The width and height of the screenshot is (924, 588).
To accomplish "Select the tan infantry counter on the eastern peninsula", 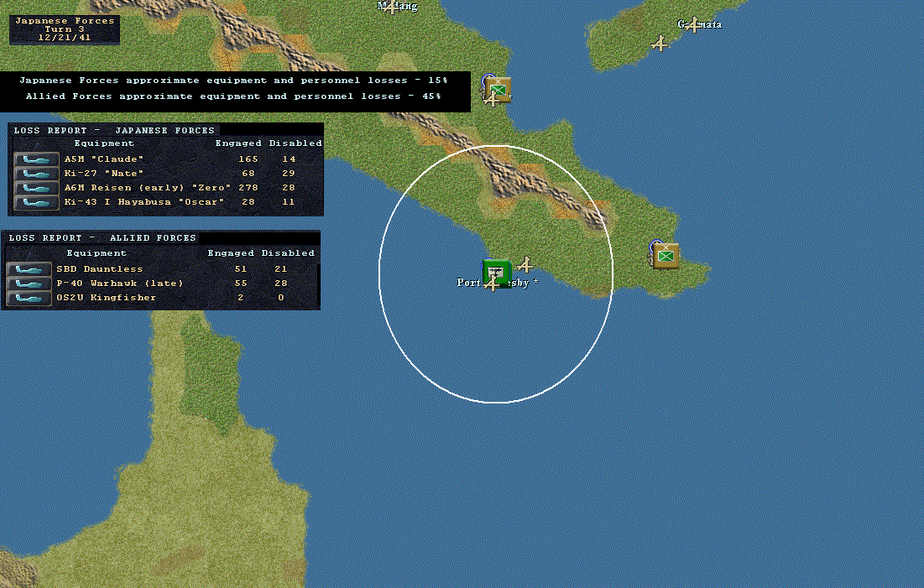I will pyautogui.click(x=666, y=256).
